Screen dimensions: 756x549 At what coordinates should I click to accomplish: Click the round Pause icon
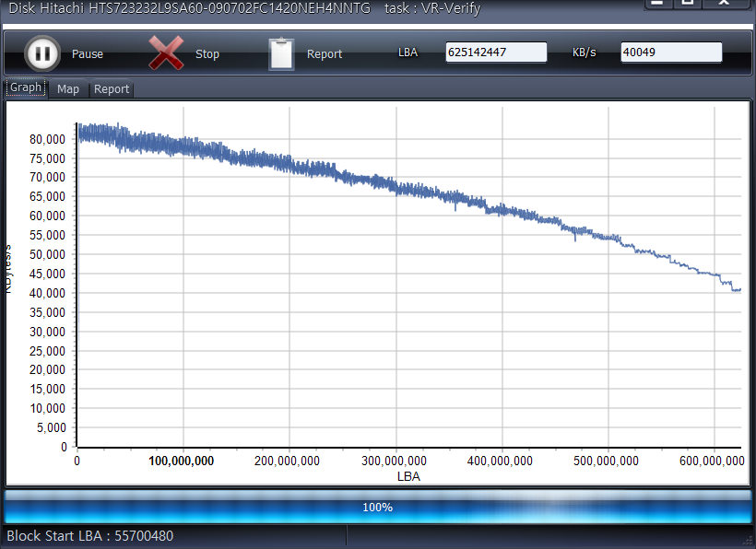point(41,53)
